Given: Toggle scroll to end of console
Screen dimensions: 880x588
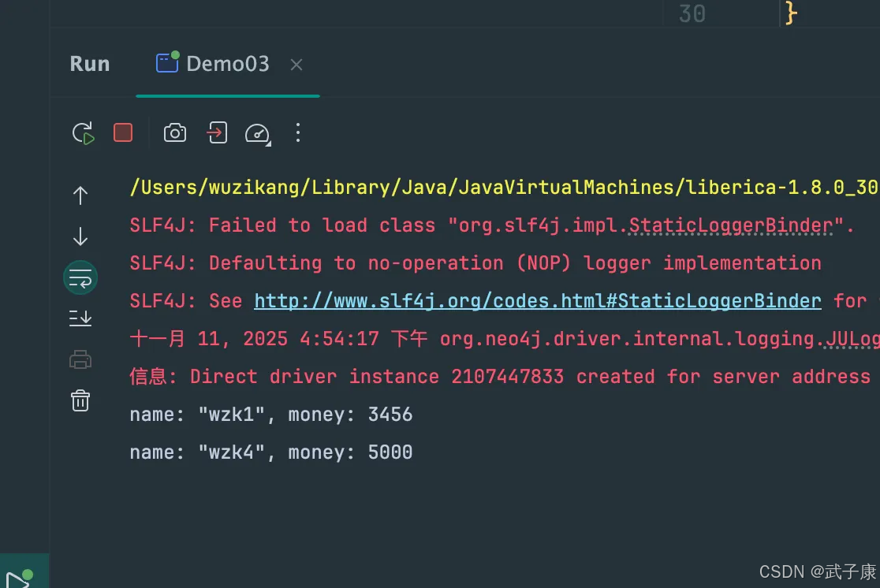Looking at the screenshot, I should [x=80, y=318].
